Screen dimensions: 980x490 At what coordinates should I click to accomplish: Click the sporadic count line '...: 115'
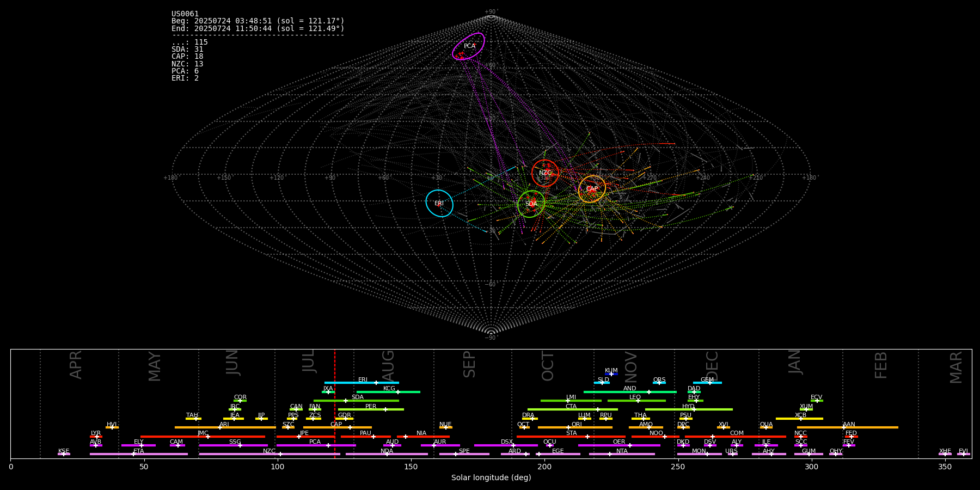tap(189, 42)
